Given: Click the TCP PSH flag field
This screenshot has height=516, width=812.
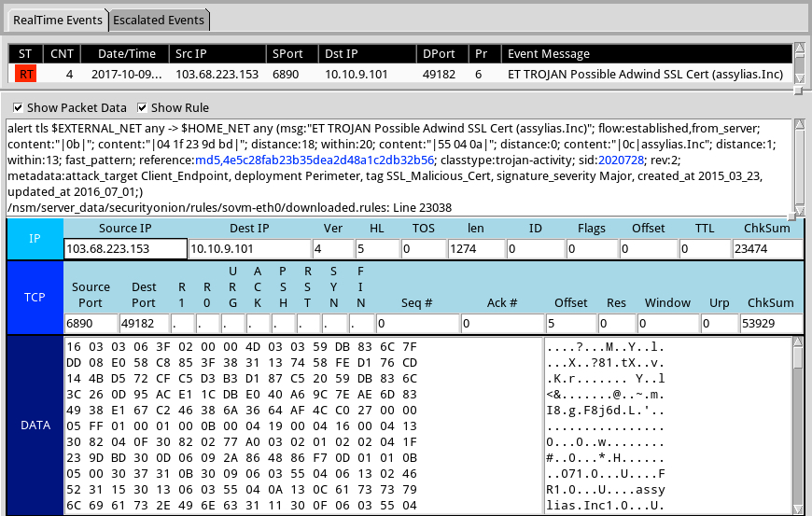Looking at the screenshot, I should tap(284, 324).
